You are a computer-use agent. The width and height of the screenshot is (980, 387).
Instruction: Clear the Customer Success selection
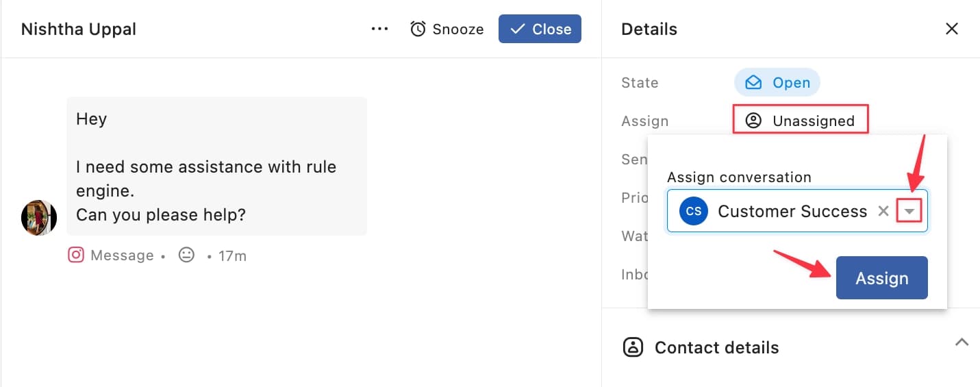[883, 212]
